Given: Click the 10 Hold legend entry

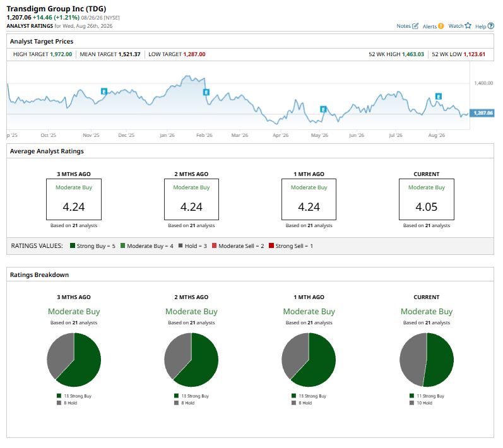Looking at the screenshot, I should click(x=421, y=403).
